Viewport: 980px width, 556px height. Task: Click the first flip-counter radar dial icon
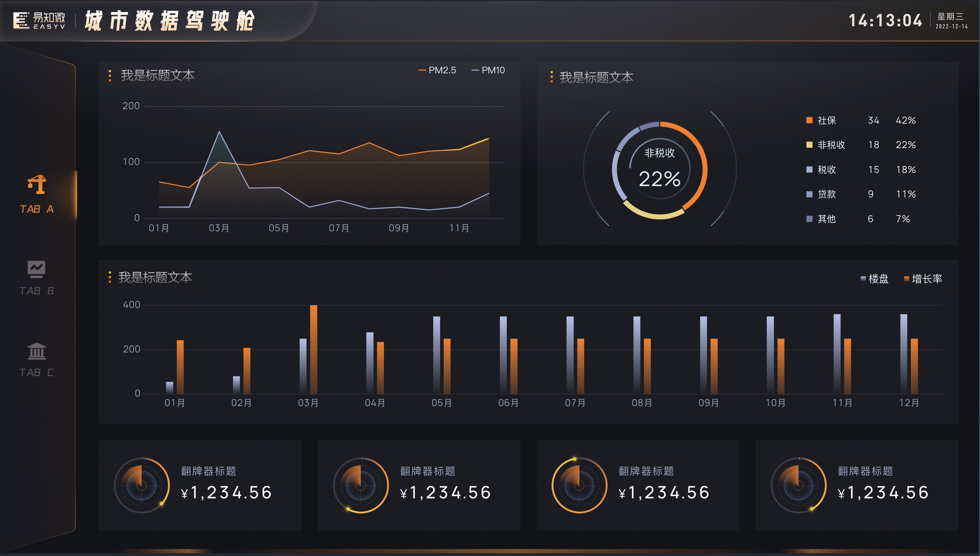tap(141, 485)
